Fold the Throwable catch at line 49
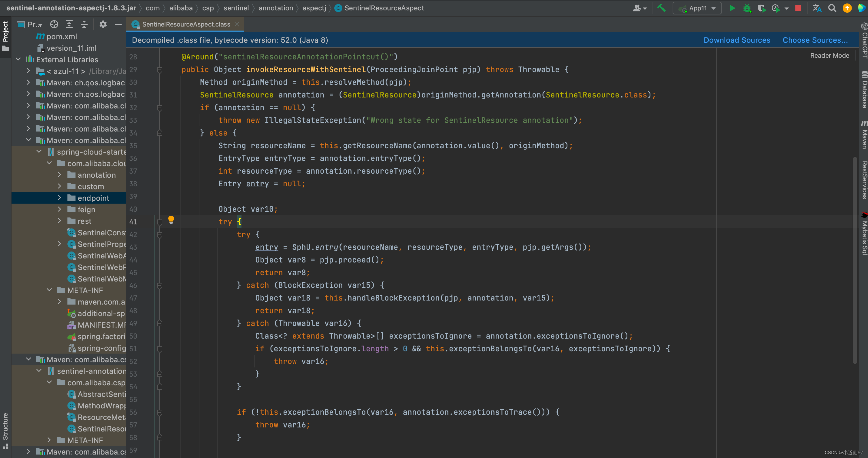Viewport: 868px width, 458px height. [160, 323]
